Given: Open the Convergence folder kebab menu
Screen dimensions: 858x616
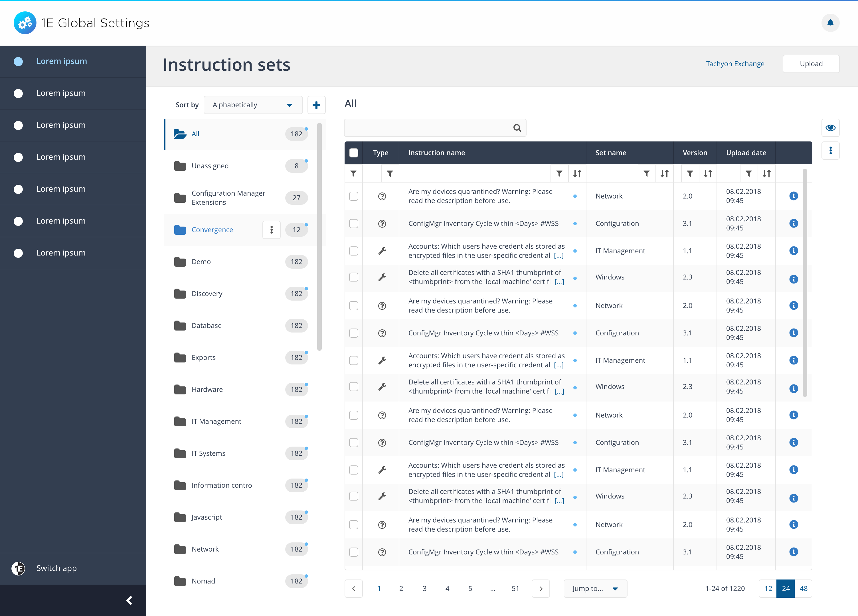Looking at the screenshot, I should point(271,230).
